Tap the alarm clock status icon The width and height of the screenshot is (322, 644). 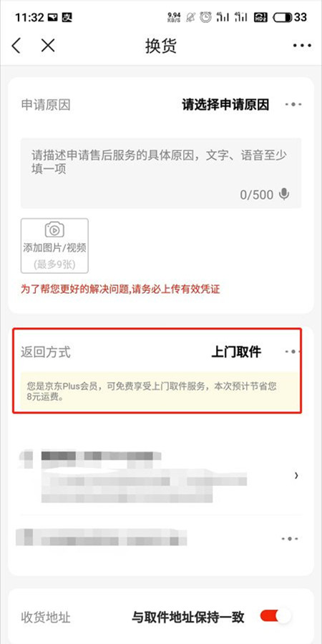[x=205, y=17]
